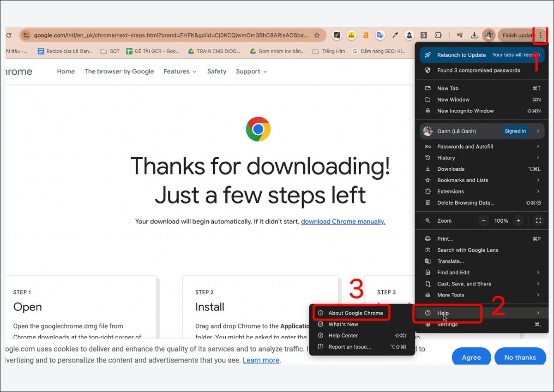Select the Translate… menu entry

482,261
